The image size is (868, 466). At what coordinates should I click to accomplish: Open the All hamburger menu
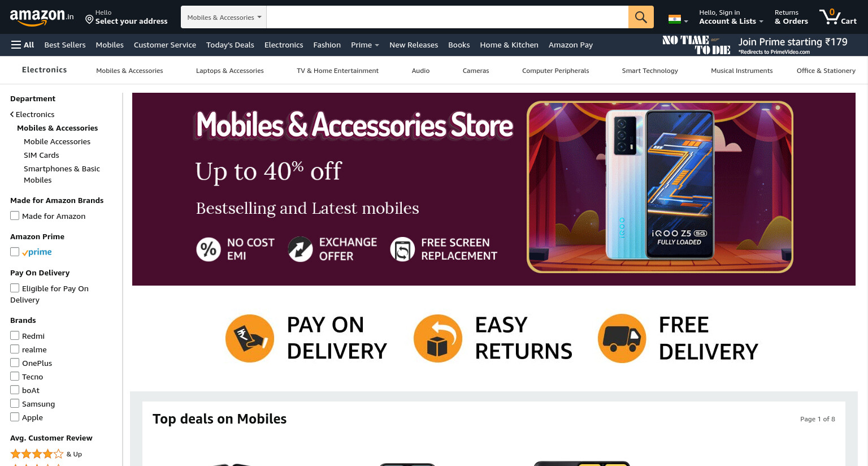[23, 45]
